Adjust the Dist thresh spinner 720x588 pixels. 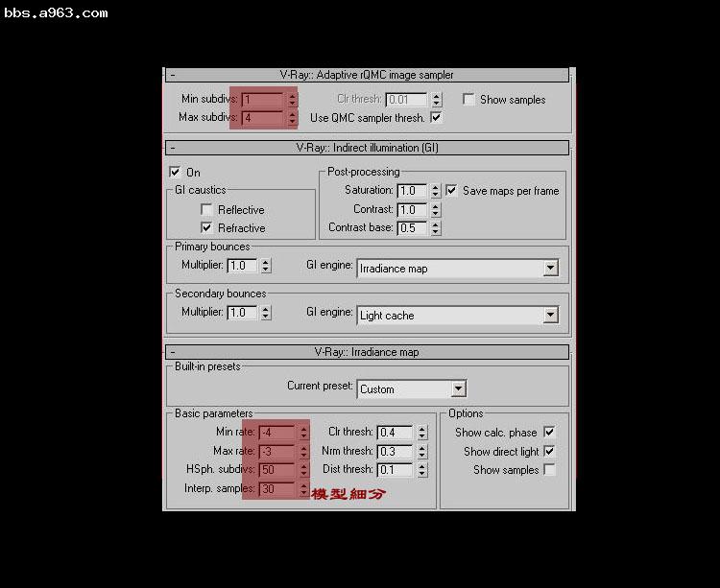click(x=422, y=470)
